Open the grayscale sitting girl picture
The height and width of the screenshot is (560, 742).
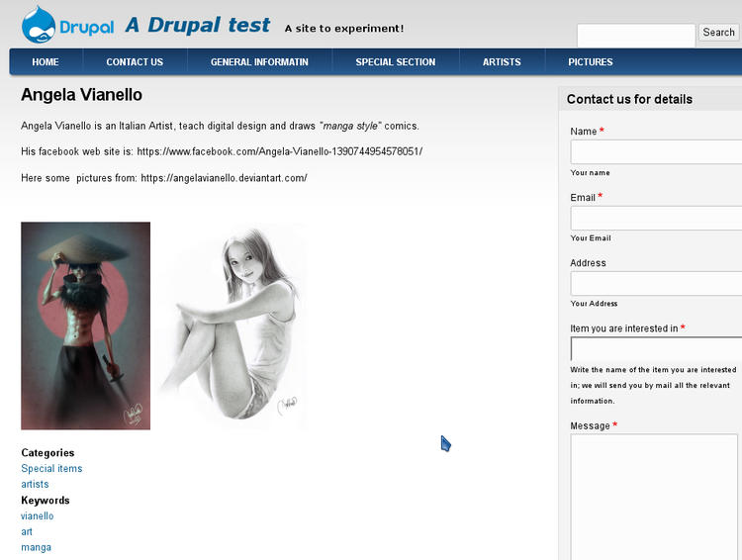231,326
